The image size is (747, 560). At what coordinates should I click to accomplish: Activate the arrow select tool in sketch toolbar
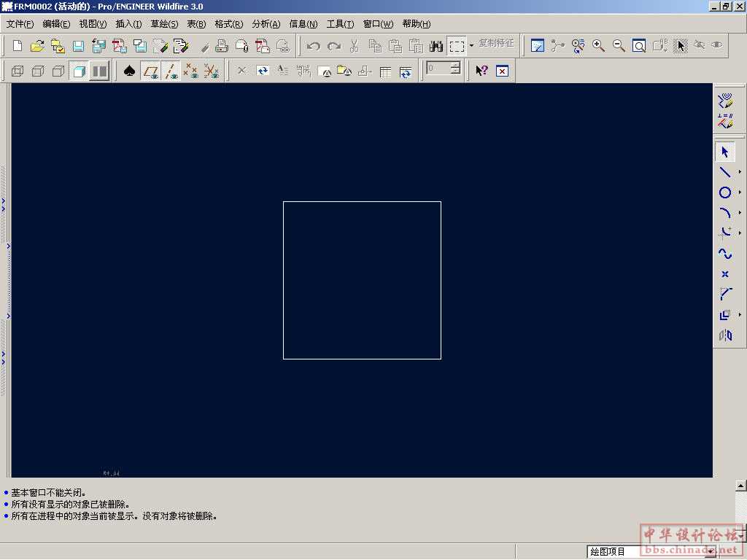coord(725,152)
